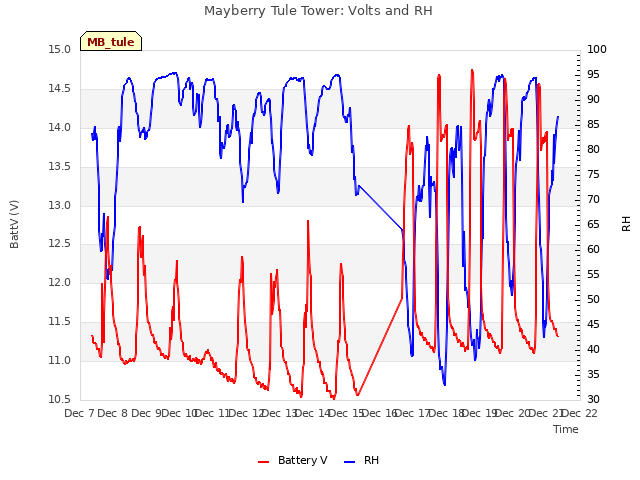Click the red Battery V legend marker
The width and height of the screenshot is (640, 480).
point(264,462)
